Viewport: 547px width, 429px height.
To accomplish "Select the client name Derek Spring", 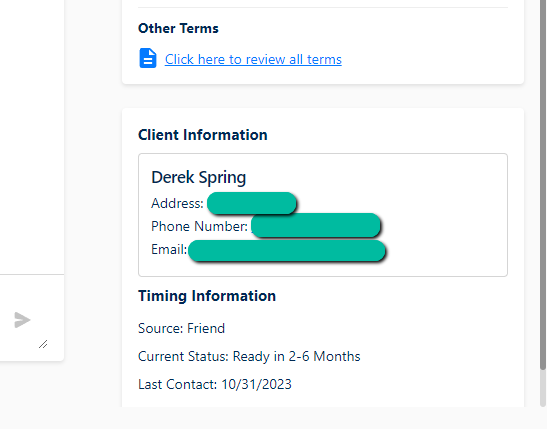I will 198,177.
